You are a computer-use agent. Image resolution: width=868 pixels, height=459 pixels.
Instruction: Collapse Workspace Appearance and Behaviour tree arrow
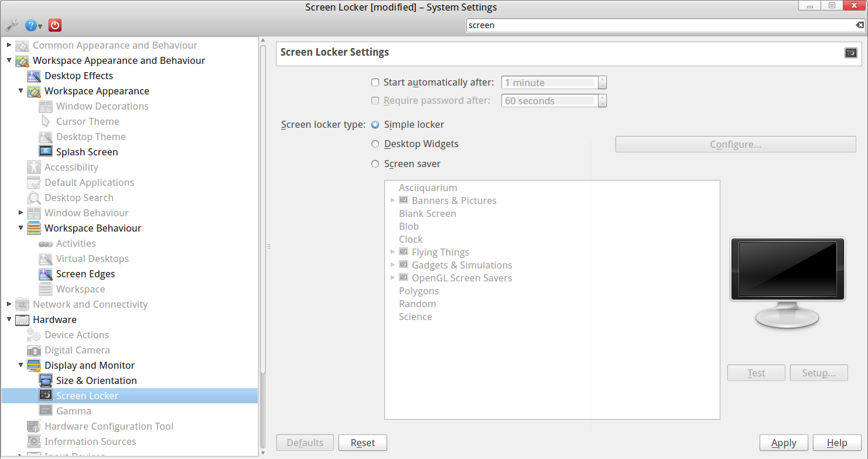pos(9,60)
